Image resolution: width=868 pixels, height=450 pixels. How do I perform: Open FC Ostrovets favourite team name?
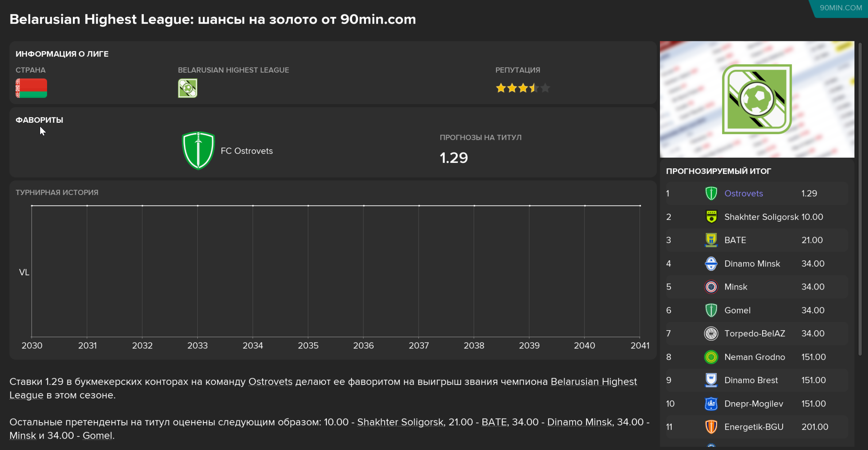point(247,151)
